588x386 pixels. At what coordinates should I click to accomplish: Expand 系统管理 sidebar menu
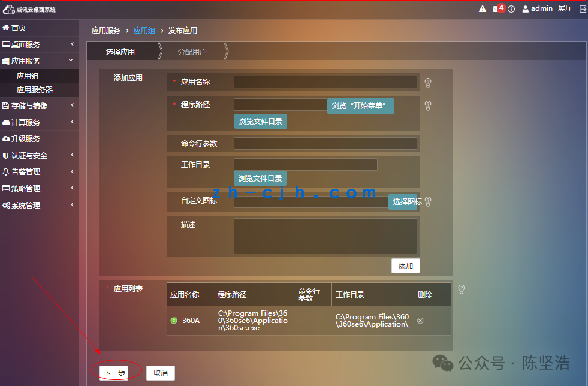40,205
